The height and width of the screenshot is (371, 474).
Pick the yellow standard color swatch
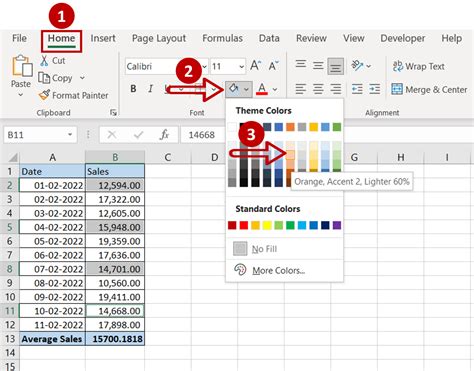[x=267, y=225]
